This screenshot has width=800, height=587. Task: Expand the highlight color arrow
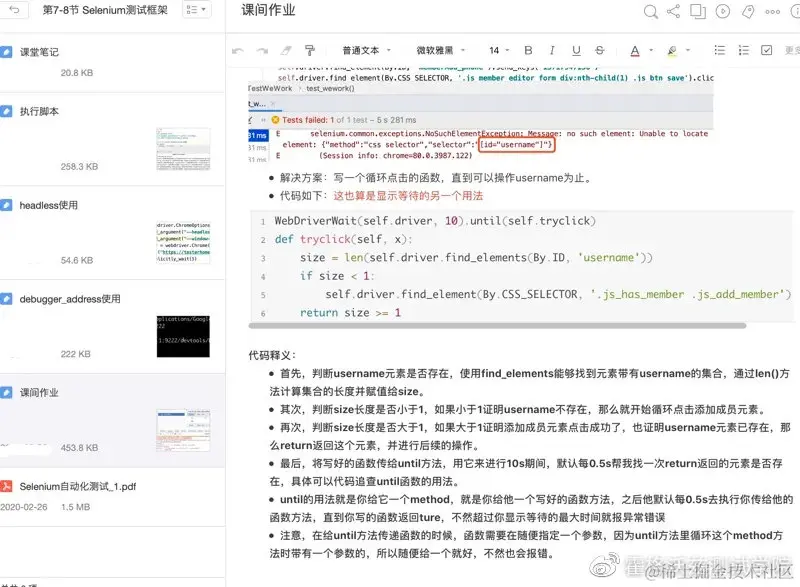click(x=688, y=50)
